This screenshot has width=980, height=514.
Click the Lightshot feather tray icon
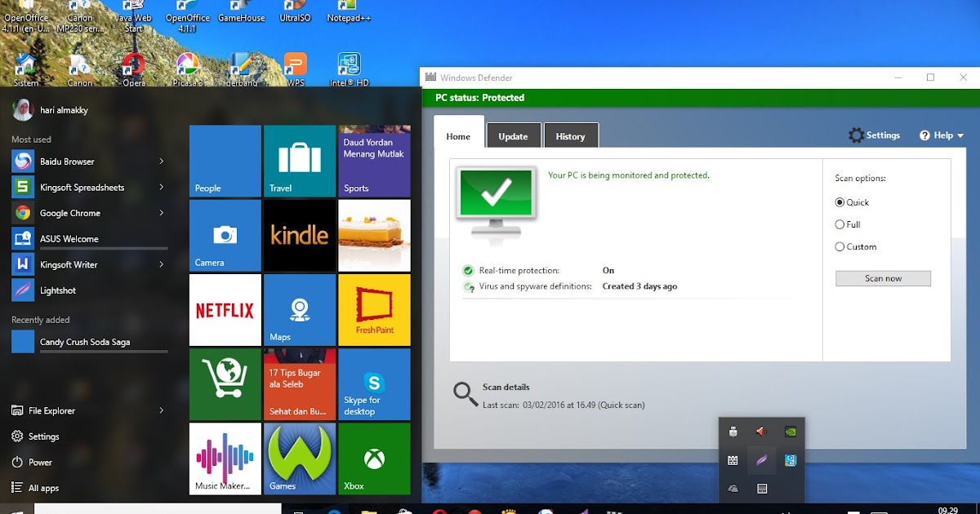[761, 460]
